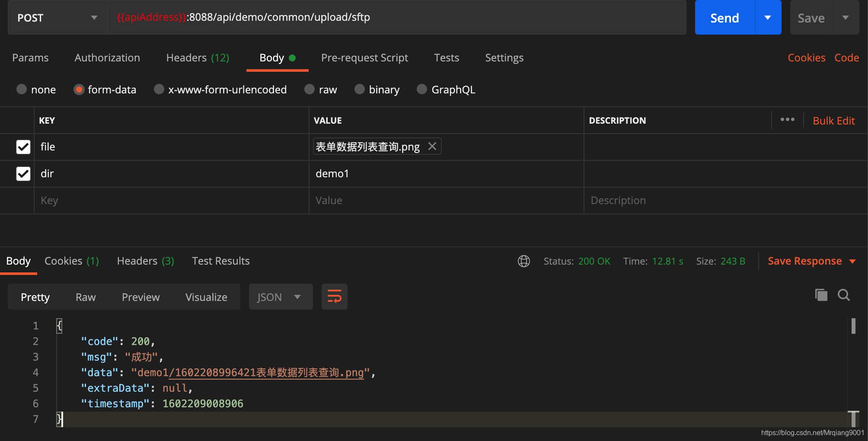
Task: Search within the response body
Action: (843, 295)
